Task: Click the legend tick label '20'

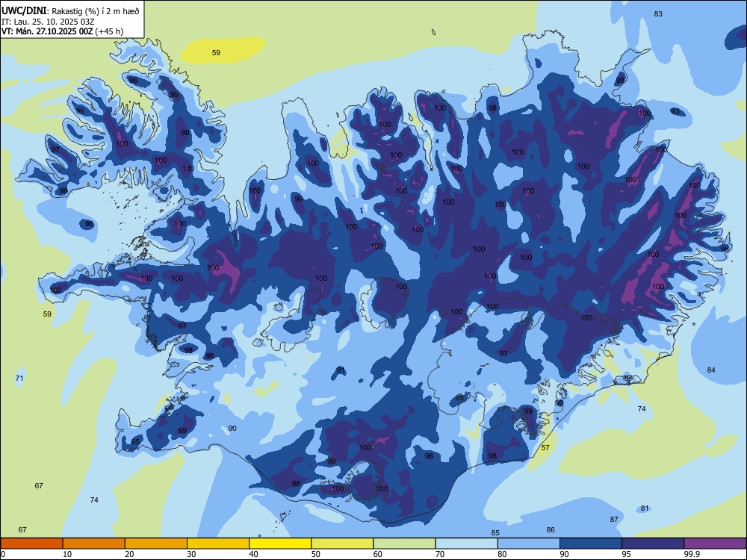Action: coord(129,554)
